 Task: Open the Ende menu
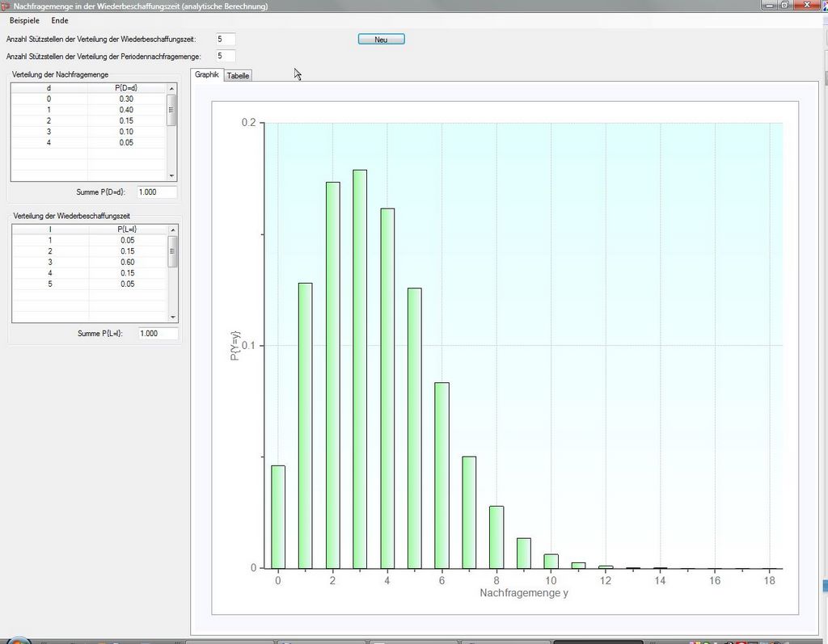pos(60,20)
